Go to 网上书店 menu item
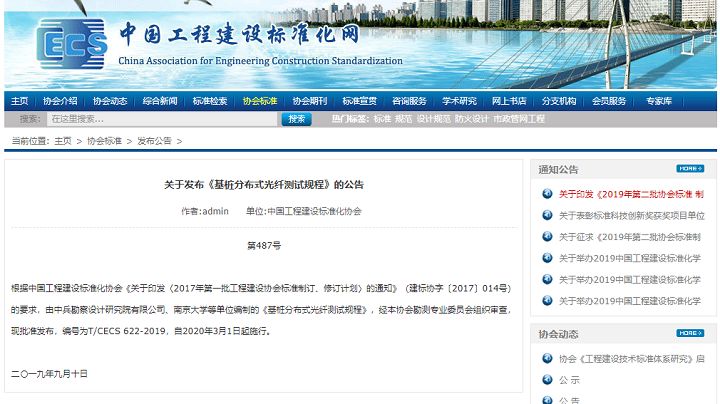720x404 pixels. click(509, 101)
